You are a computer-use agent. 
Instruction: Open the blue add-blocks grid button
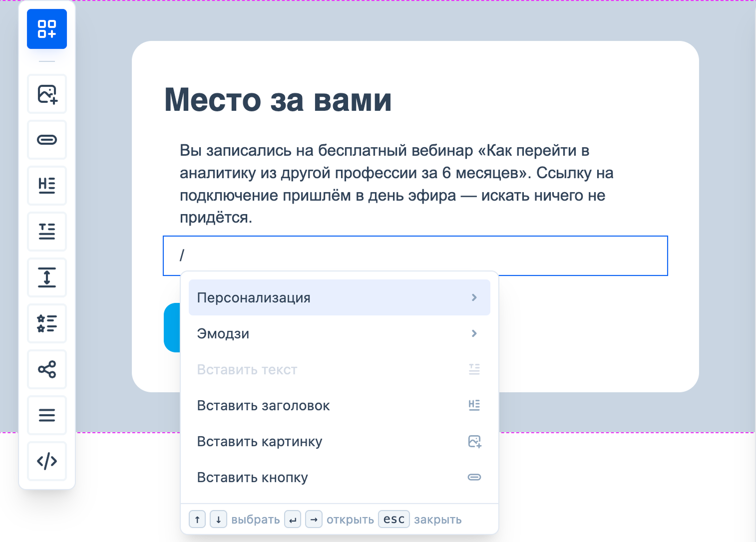point(47,29)
